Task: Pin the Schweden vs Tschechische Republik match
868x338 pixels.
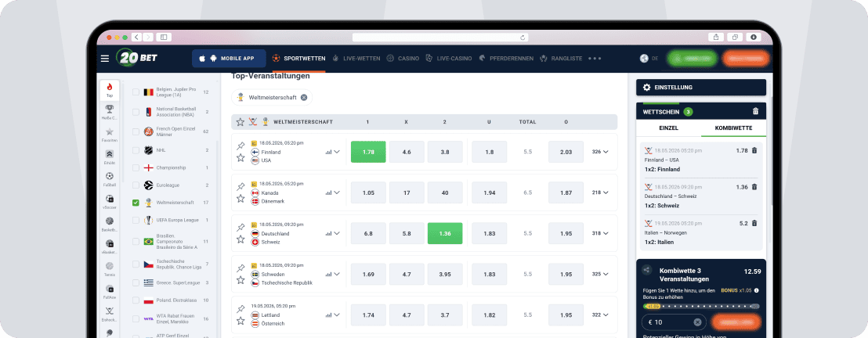Action: (x=241, y=268)
